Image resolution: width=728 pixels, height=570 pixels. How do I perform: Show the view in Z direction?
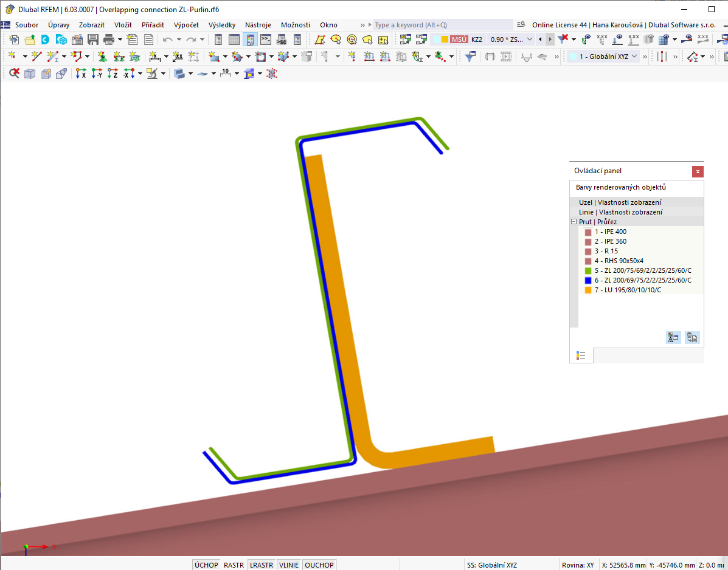click(113, 74)
